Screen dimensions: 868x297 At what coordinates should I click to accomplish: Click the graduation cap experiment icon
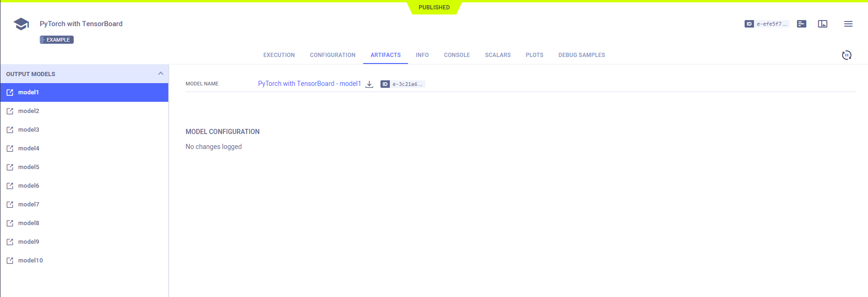(21, 24)
